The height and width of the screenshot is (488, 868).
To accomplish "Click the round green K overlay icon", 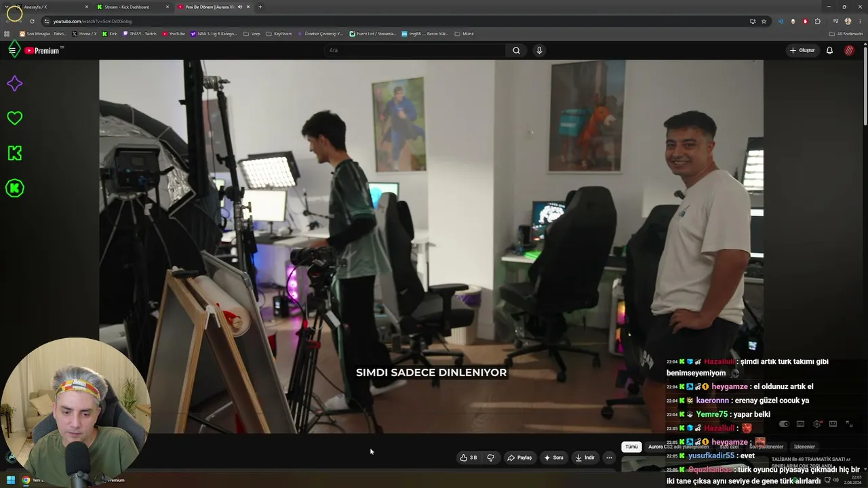I will [x=14, y=188].
